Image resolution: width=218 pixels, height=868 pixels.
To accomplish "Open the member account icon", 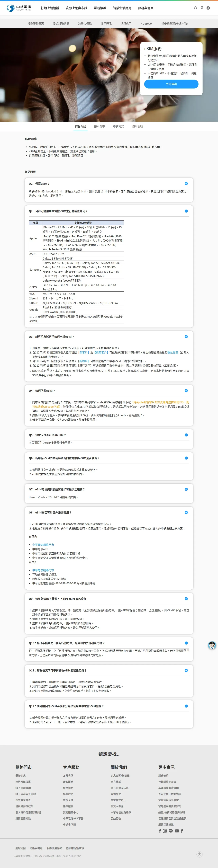I will coord(208,8).
